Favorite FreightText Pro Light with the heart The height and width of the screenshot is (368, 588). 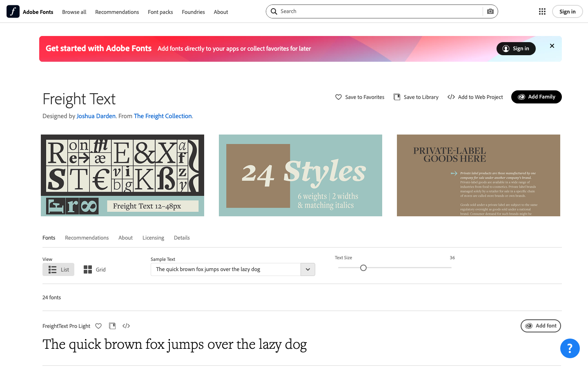[x=98, y=326]
